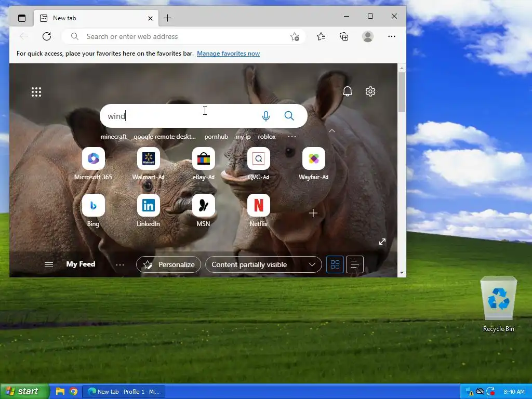Expand background image to full view
This screenshot has width=532, height=399.
[382, 242]
